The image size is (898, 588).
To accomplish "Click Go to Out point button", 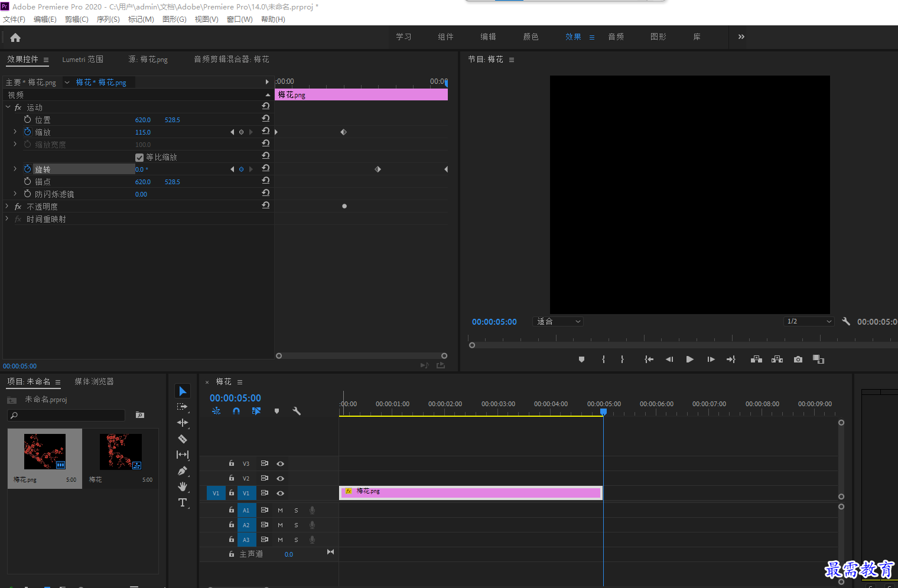I will coord(731,359).
